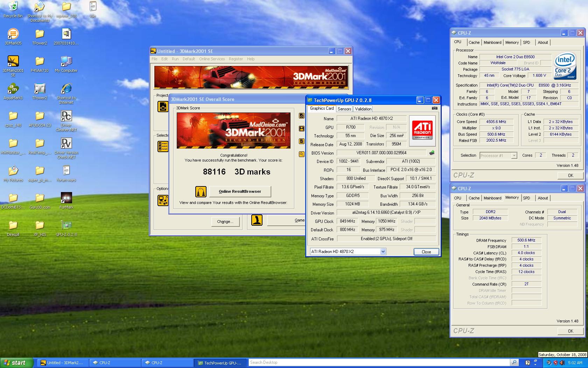Click the 3DMark2001 Options icon

coord(163,200)
